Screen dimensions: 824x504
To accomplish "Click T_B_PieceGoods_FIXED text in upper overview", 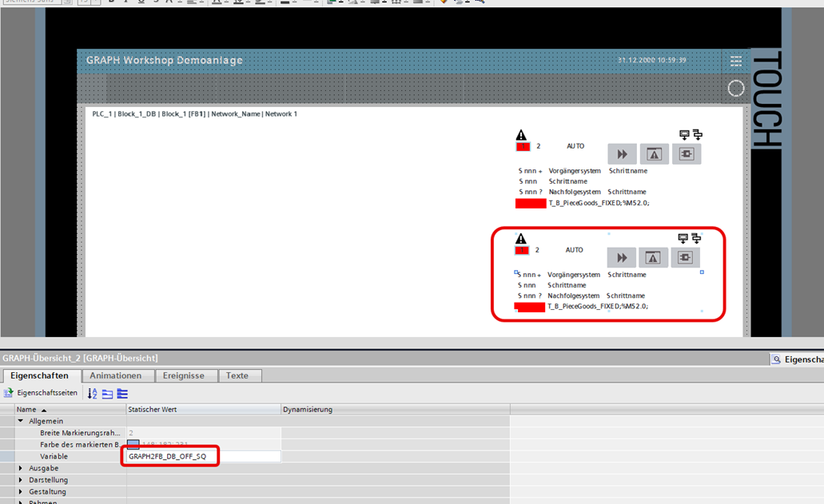I will 599,203.
